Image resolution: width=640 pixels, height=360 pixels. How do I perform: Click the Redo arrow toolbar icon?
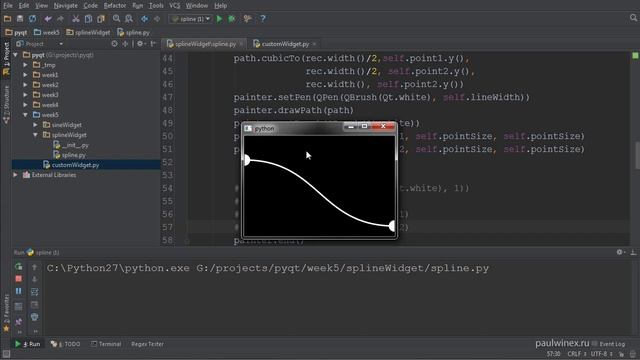[x=60, y=19]
